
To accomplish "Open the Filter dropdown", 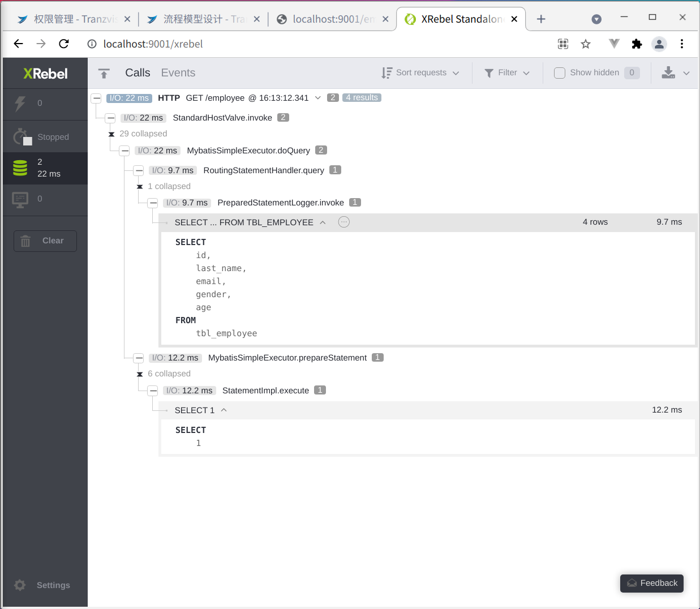I will tap(507, 72).
